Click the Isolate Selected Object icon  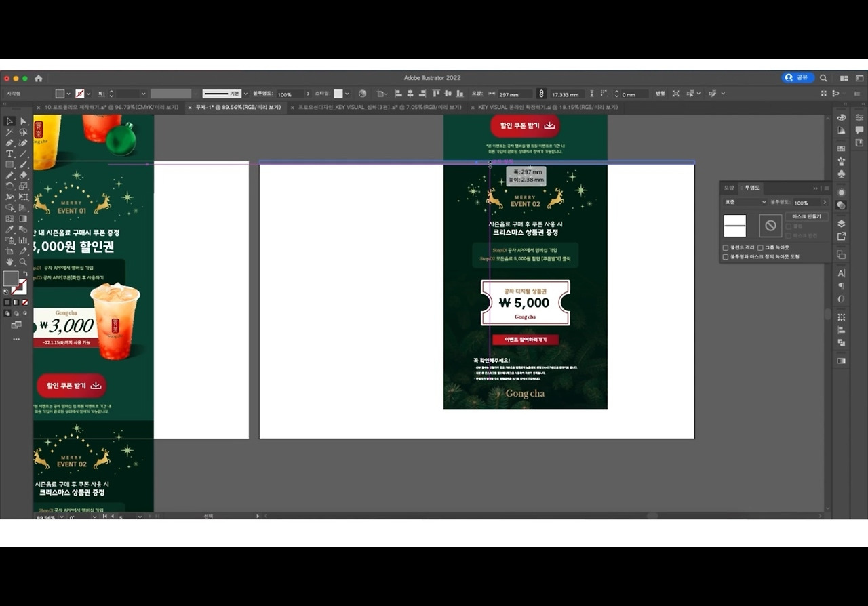[677, 94]
